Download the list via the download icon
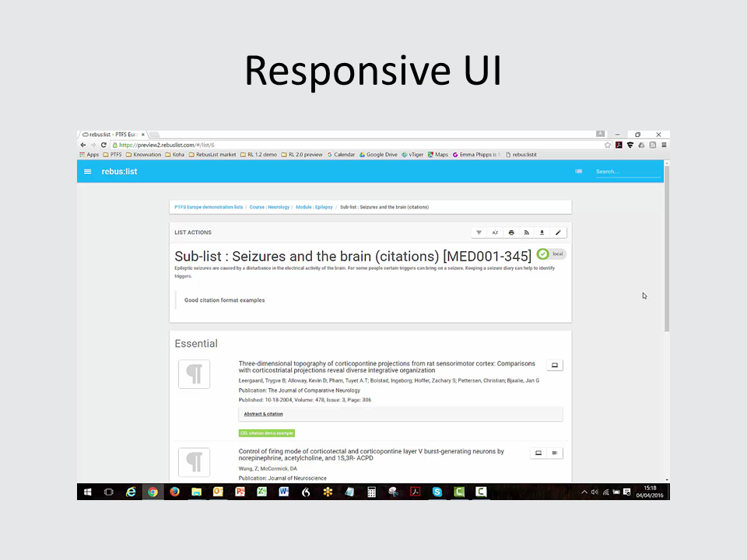Viewport: 747px width, 560px height. point(542,233)
